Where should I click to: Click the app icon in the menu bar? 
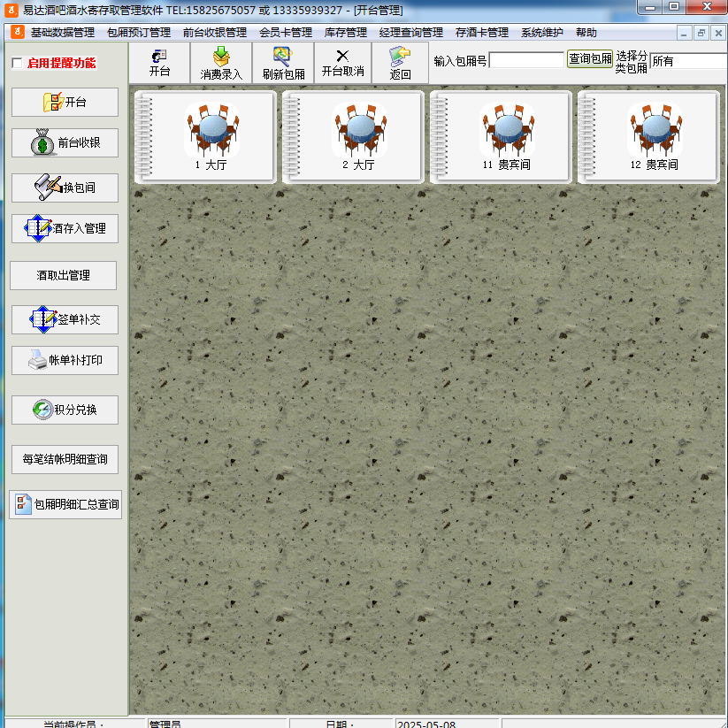(x=18, y=32)
